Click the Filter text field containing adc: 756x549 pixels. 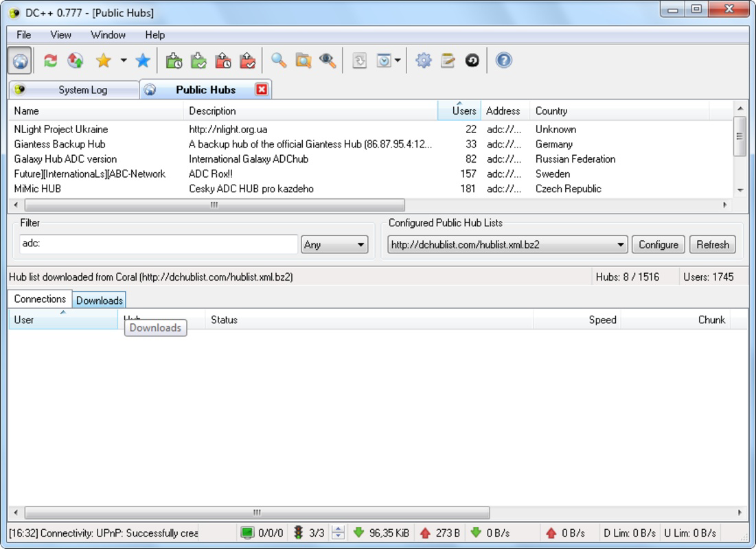159,244
